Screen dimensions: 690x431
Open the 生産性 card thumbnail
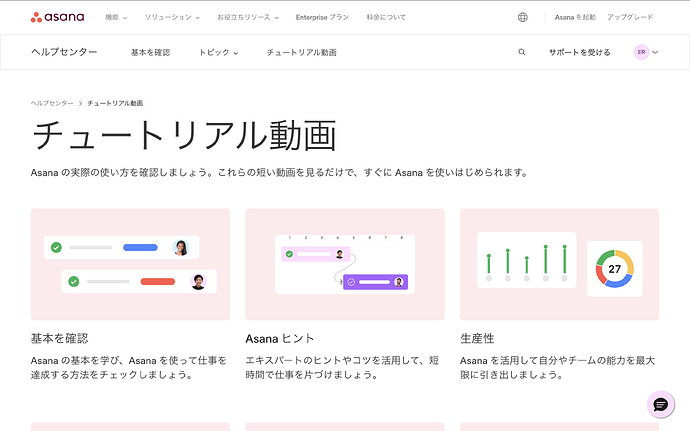coord(559,264)
